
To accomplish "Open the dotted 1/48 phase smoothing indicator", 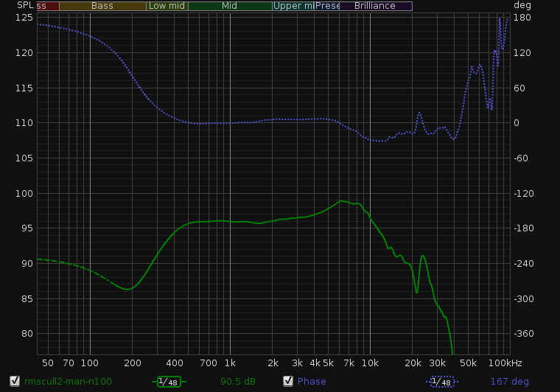I will click(x=442, y=382).
